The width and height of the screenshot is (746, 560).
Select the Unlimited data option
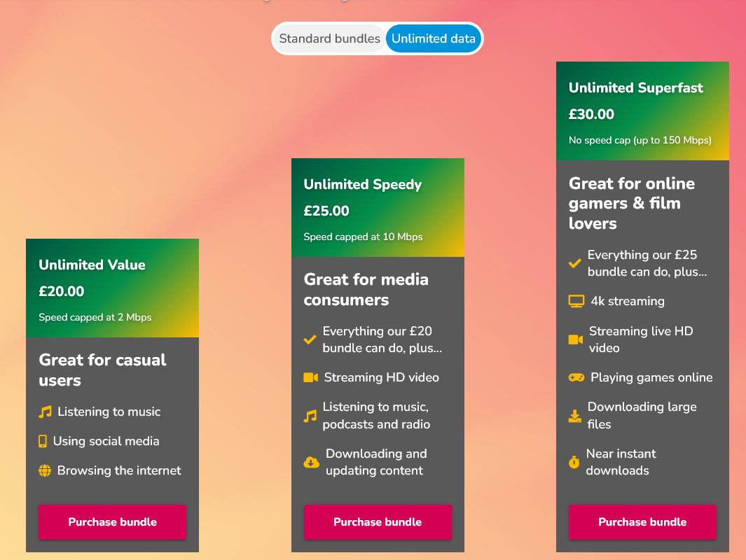tap(434, 38)
